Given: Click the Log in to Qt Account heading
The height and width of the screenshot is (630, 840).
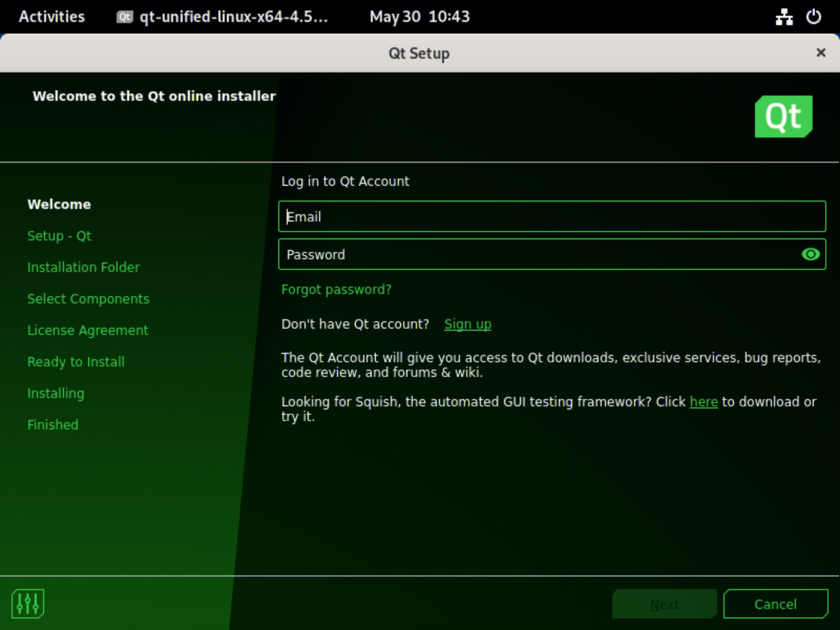Looking at the screenshot, I should point(345,181).
